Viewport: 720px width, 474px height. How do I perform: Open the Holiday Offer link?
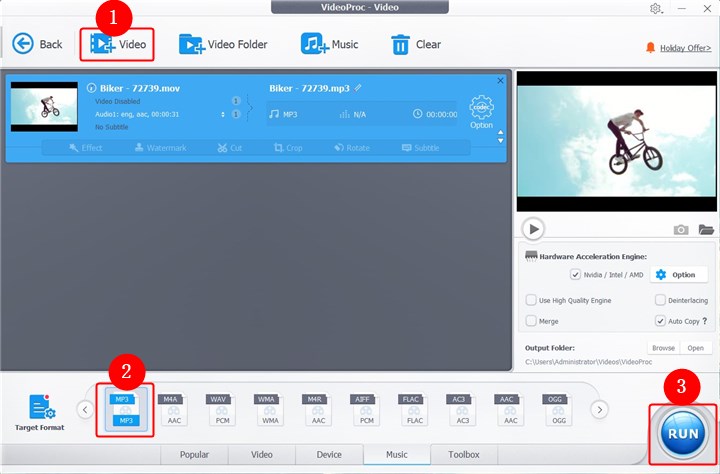685,48
